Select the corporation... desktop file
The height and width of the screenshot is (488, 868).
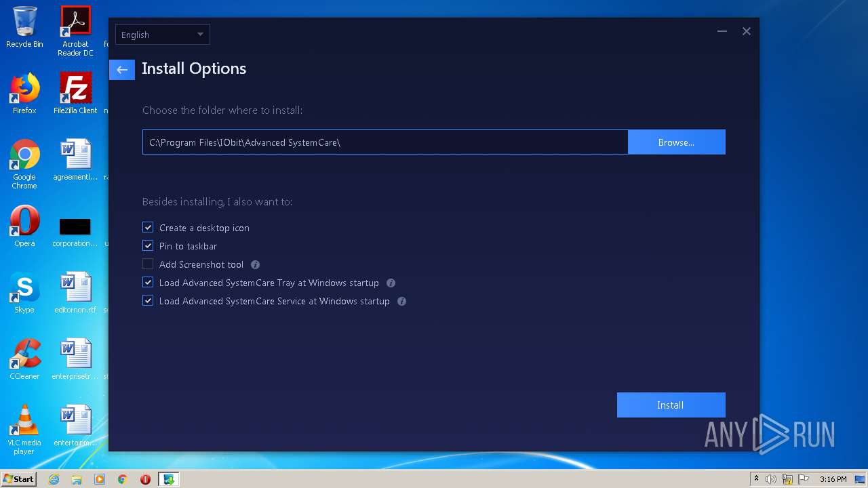[75, 232]
